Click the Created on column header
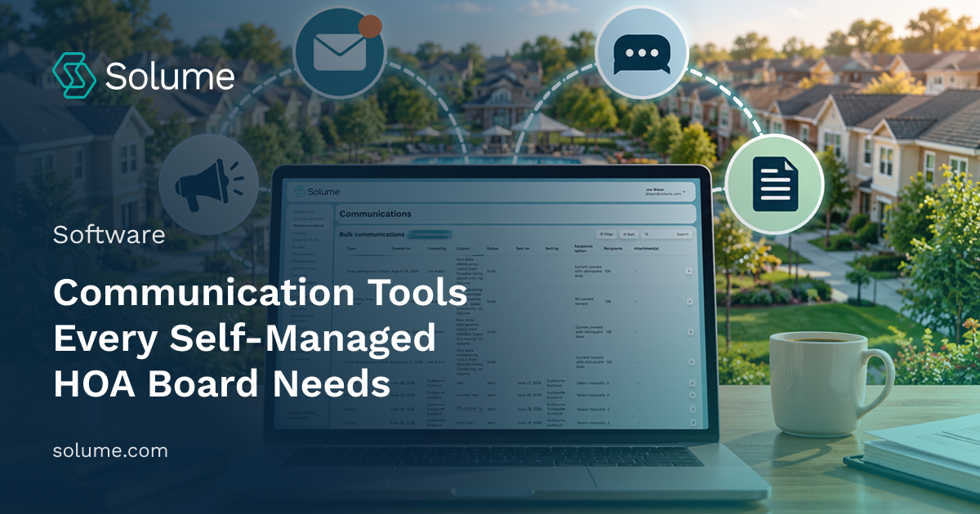Viewport: 980px width, 514px height. (401, 248)
